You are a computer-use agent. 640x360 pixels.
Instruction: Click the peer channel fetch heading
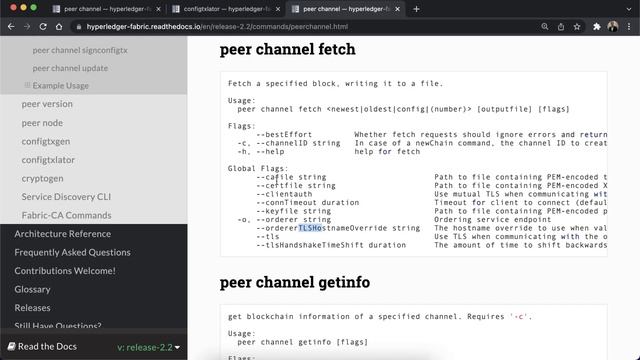click(x=287, y=49)
